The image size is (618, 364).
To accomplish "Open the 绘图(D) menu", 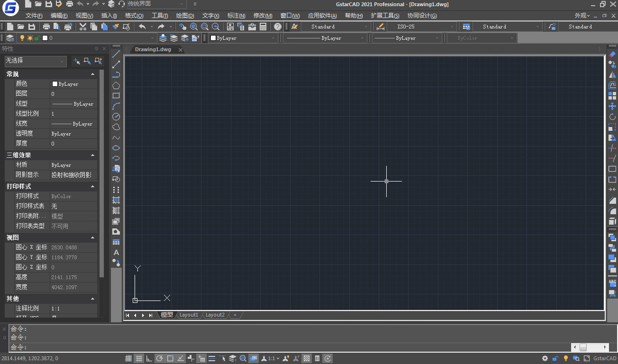I will tap(185, 16).
